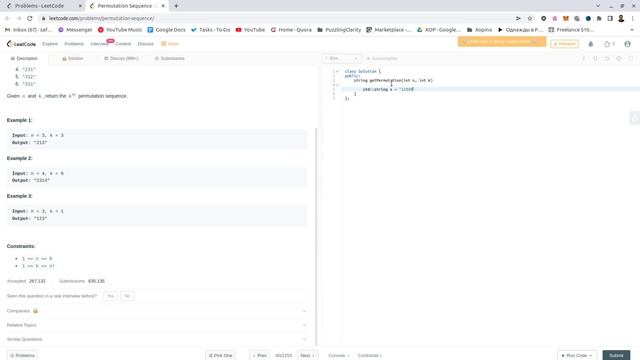Viewport: 640px width, 360px height.
Task: Click code line with std::string
Action: 388,89
